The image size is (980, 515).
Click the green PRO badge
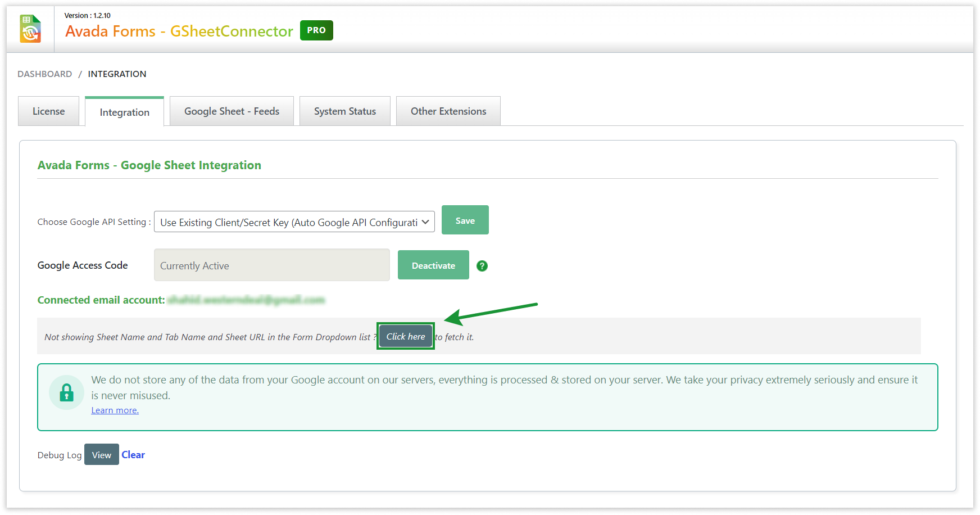[316, 30]
